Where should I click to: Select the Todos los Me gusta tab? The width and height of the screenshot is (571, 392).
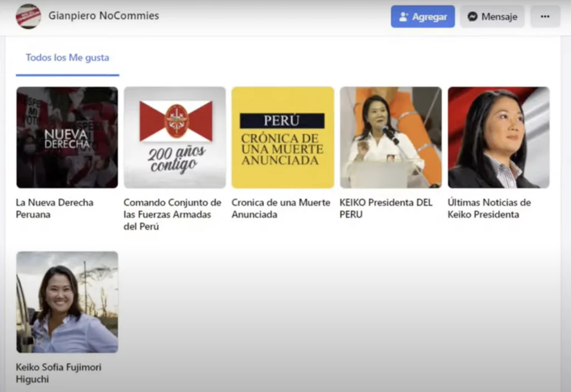click(67, 57)
